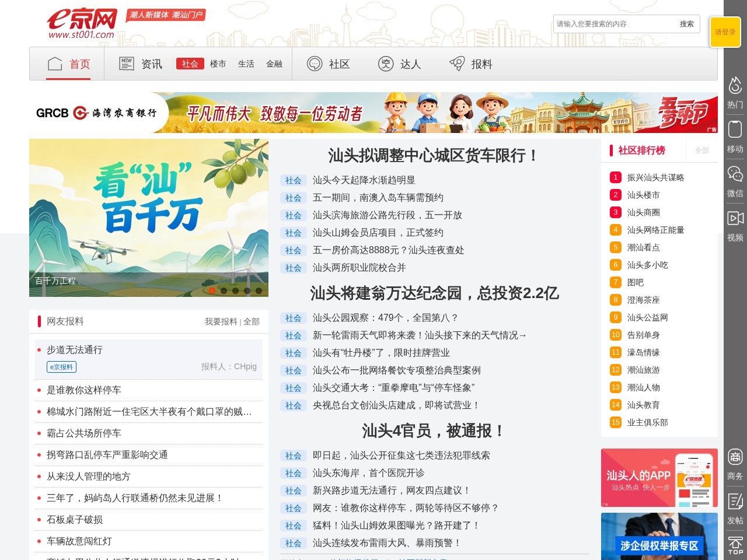
Task: Click the 达人 smiley icon
Action: click(386, 64)
